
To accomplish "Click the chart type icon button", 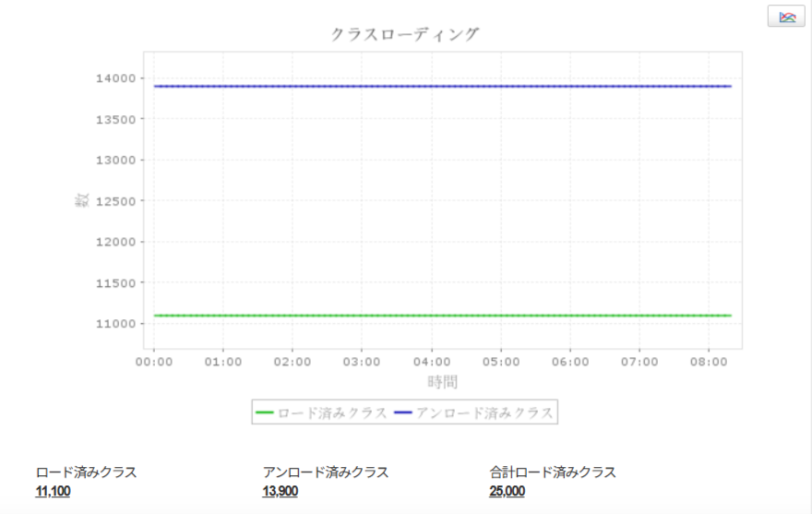I will pos(786,17).
